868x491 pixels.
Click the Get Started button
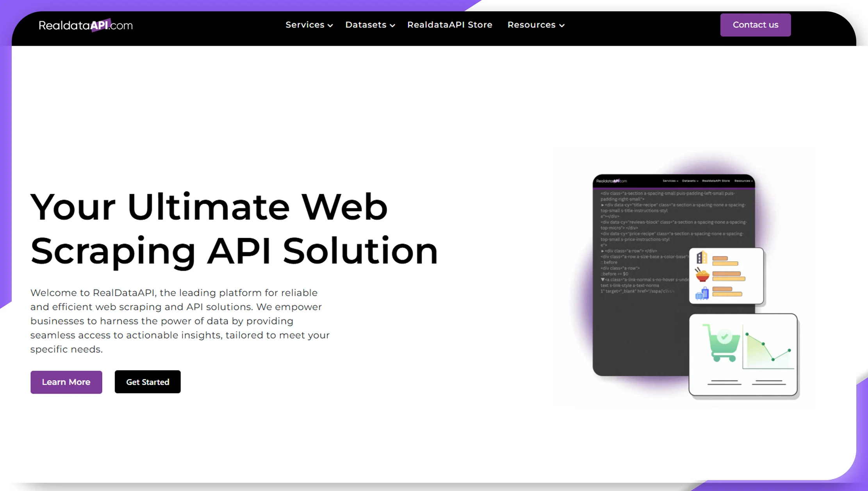coord(148,382)
